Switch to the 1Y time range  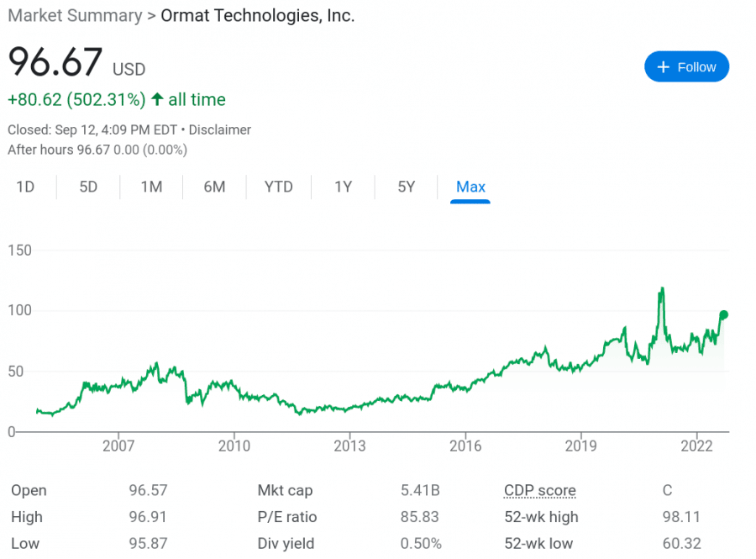(x=343, y=187)
